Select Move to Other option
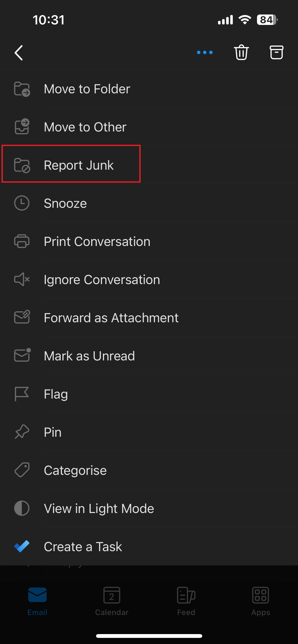The width and height of the screenshot is (298, 644). click(x=85, y=127)
